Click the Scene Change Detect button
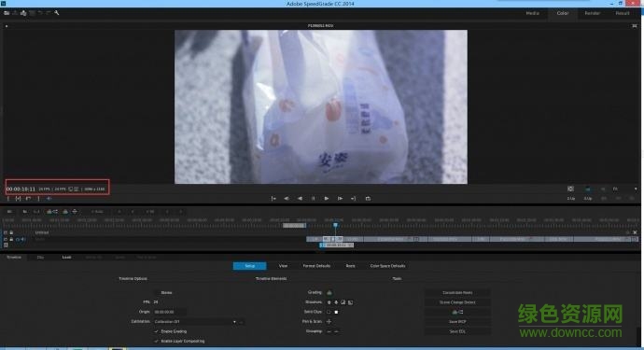This screenshot has width=644, height=350. 457,302
